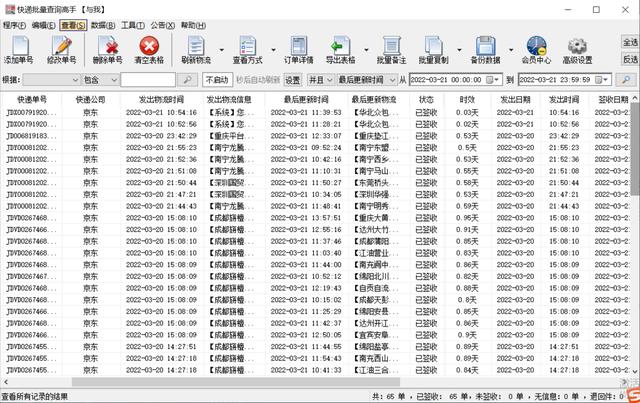The width and height of the screenshot is (640, 403).
Task: Click the 【重庆大黄 latest logistics cell
Action: [x=376, y=218]
